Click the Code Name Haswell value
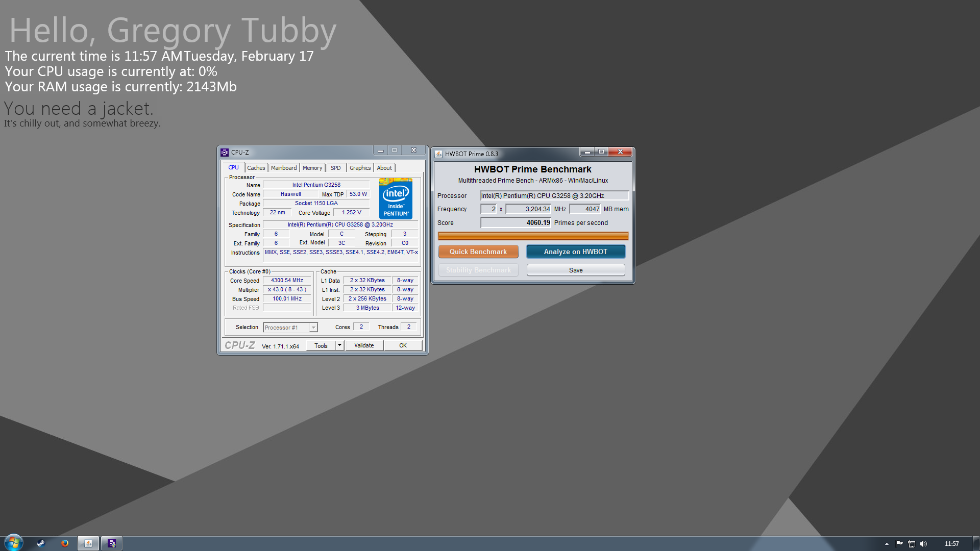Viewport: 980px width, 551px height. pos(290,194)
